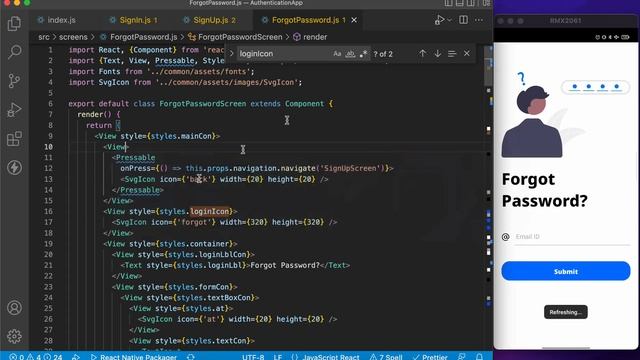The height and width of the screenshot is (360, 640).
Task: Open the editor More Actions ellipsis
Action: click(479, 20)
